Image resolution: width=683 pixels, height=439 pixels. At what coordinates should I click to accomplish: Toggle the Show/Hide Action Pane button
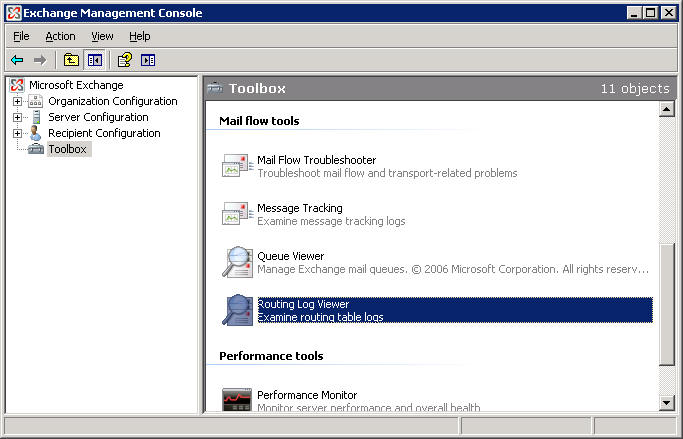tap(148, 60)
